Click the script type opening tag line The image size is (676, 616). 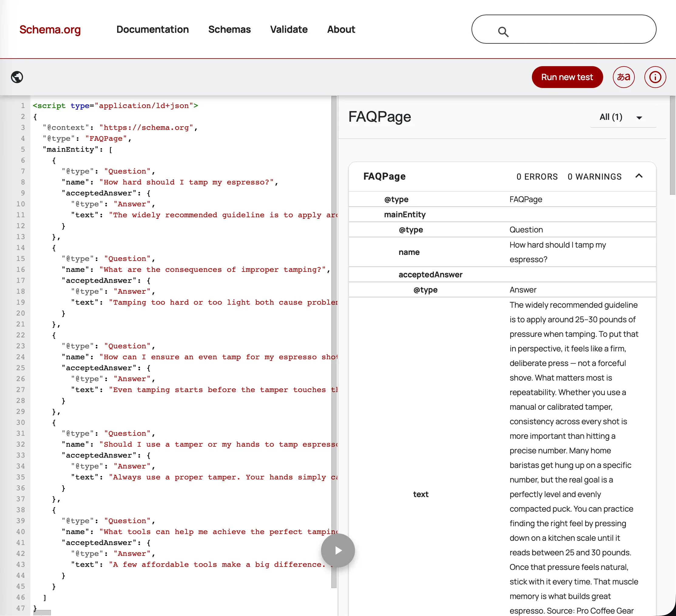point(115,106)
